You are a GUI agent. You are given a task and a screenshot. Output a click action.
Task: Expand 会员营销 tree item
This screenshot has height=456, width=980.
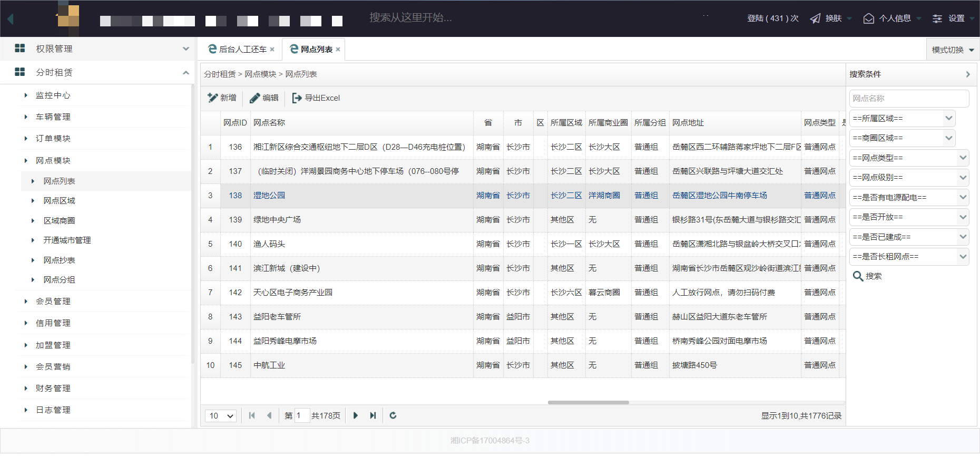25,367
